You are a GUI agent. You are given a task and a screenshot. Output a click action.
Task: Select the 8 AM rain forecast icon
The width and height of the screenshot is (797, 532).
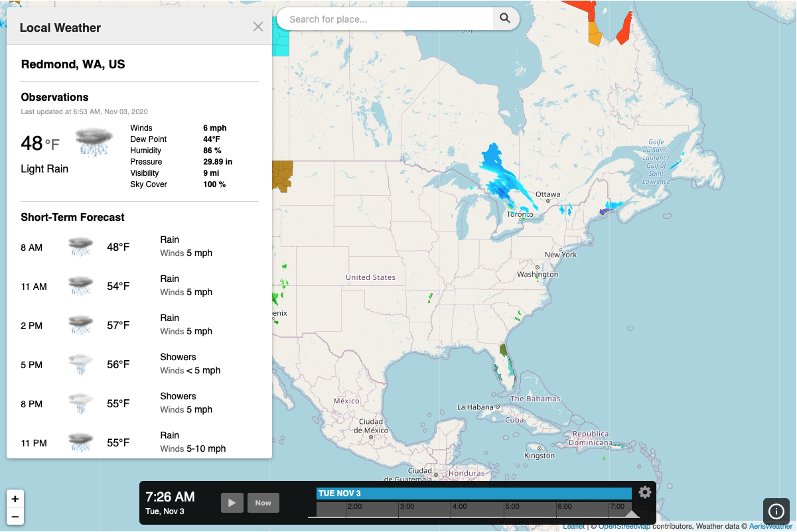tap(80, 245)
